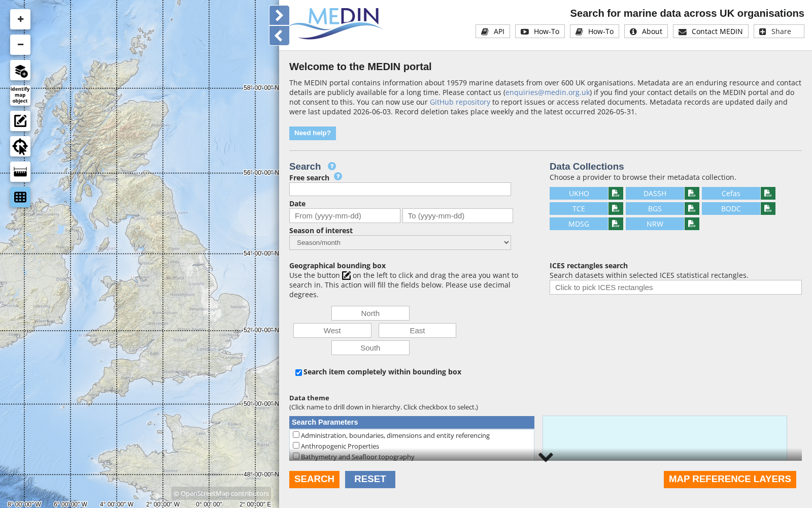Click the RESET button
Screen dimensions: 812x508
click(370, 479)
